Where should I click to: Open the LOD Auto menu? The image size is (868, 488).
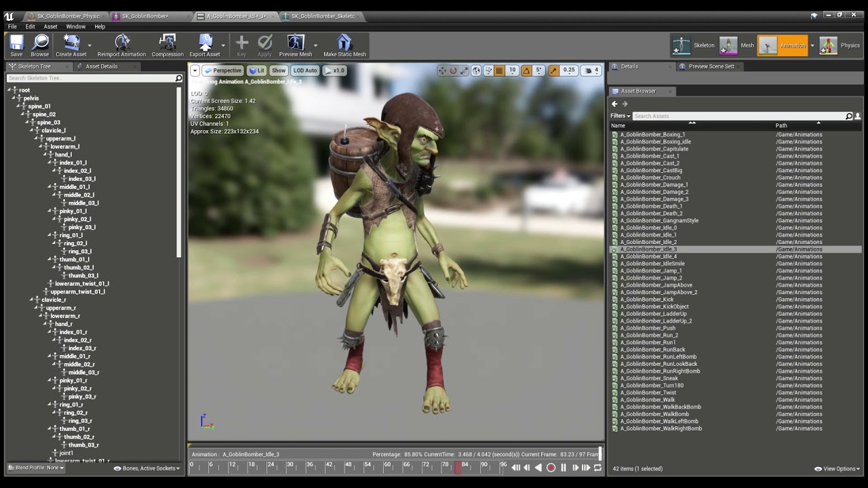click(305, 70)
